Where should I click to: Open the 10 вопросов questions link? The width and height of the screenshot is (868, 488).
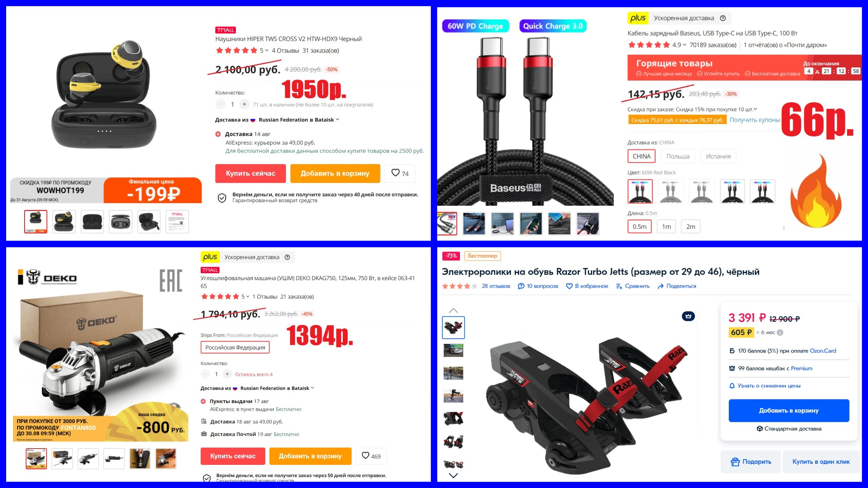tap(538, 286)
